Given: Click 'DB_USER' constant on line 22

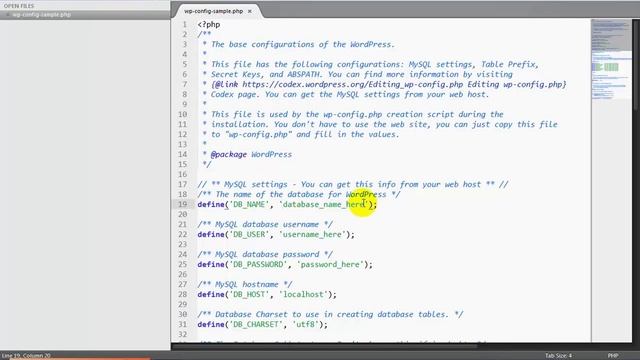Looking at the screenshot, I should click(x=249, y=234).
